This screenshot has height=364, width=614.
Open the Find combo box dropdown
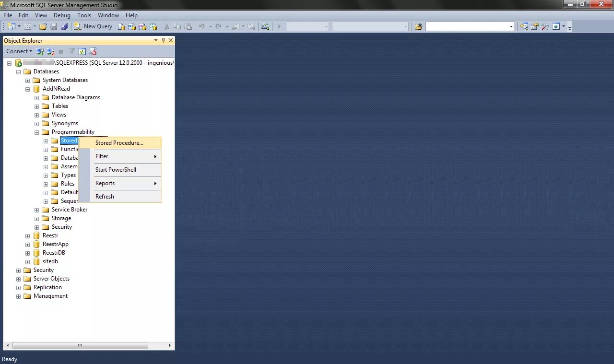coord(511,26)
